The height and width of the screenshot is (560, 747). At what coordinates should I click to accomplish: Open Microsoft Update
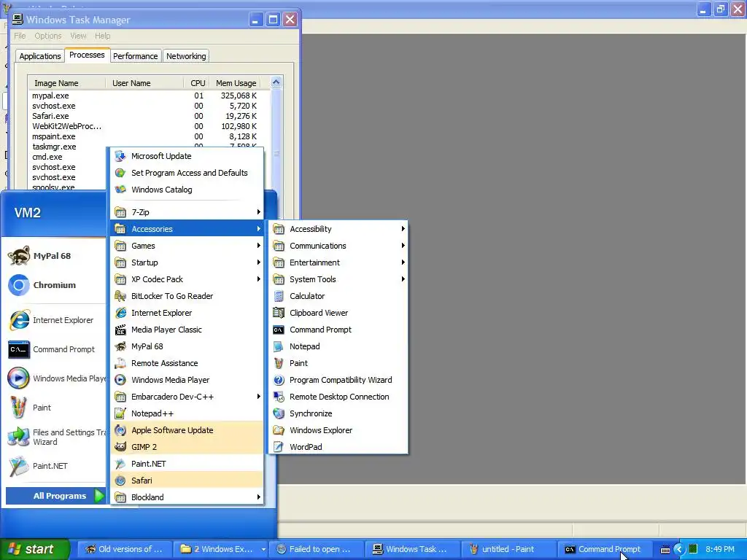(x=187, y=156)
